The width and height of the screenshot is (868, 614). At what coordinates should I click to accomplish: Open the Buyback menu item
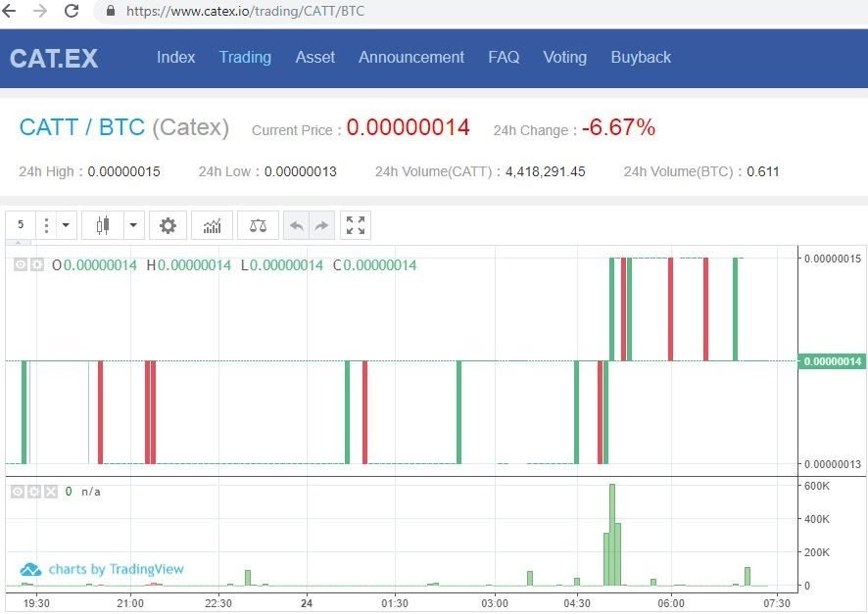(x=641, y=57)
